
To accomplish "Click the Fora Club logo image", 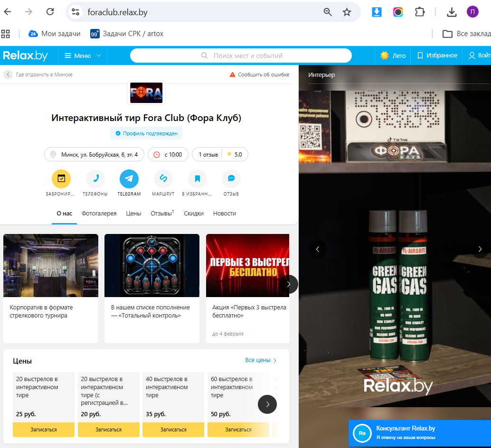I will (x=146, y=93).
